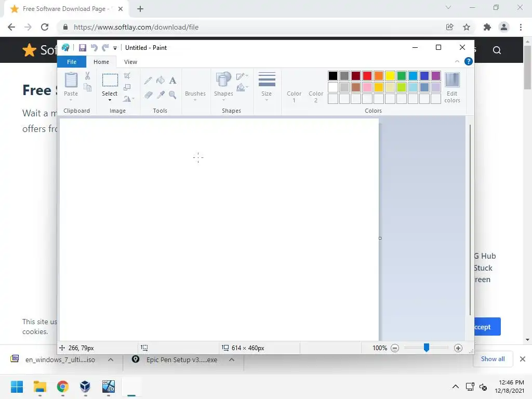This screenshot has width=532, height=399.
Task: Click the Paint palette app icon in title bar
Action: click(65, 48)
